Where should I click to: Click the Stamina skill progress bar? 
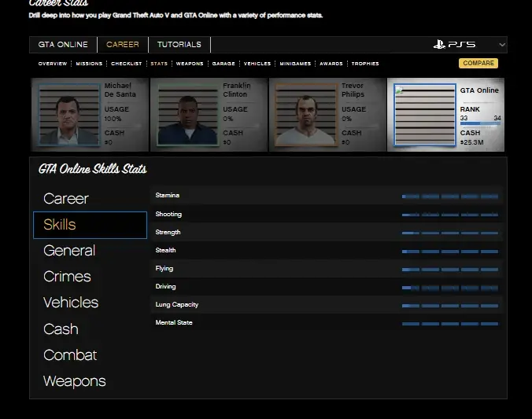[x=449, y=196]
